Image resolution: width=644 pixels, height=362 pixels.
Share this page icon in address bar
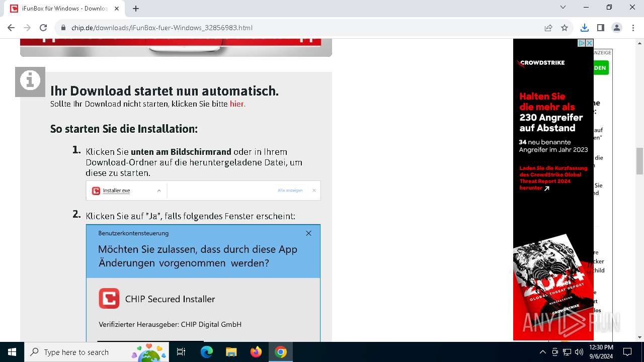tap(548, 28)
